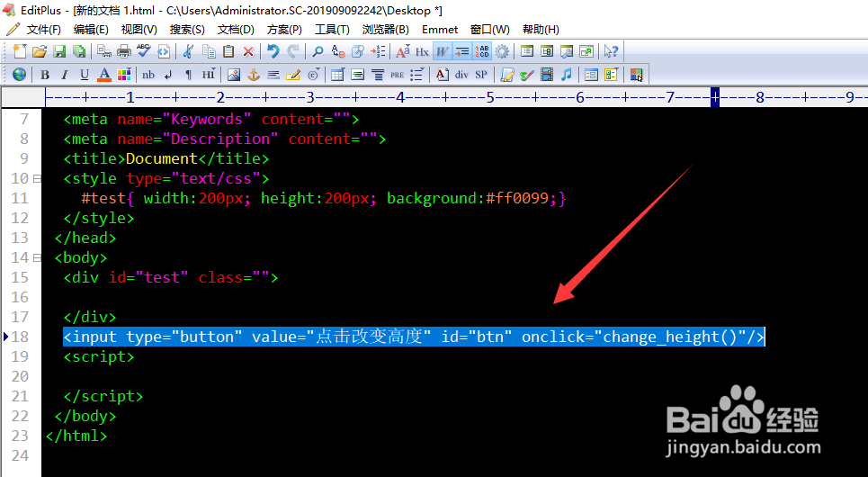Toggle italic I tag
This screenshot has width=868, height=477.
tap(65, 74)
